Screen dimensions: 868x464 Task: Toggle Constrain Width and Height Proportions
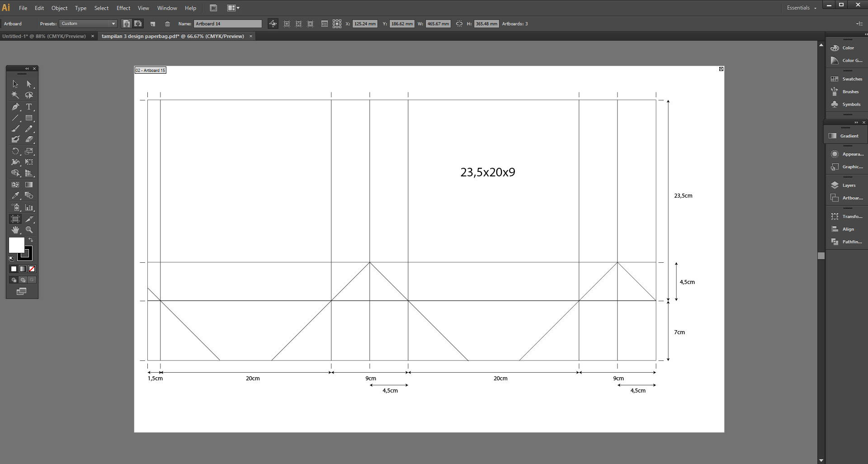(459, 24)
